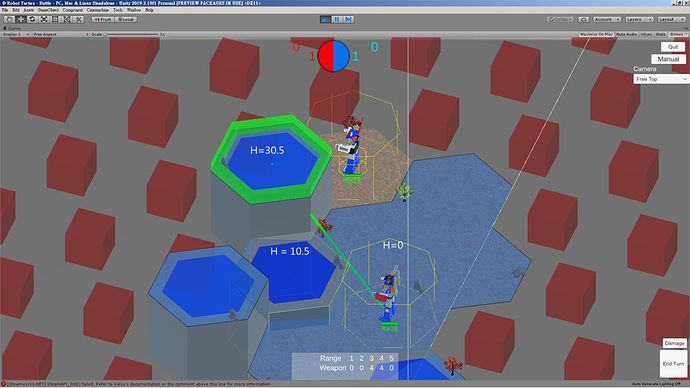Open the Window menu
This screenshot has width=690, height=388.
tap(134, 10)
